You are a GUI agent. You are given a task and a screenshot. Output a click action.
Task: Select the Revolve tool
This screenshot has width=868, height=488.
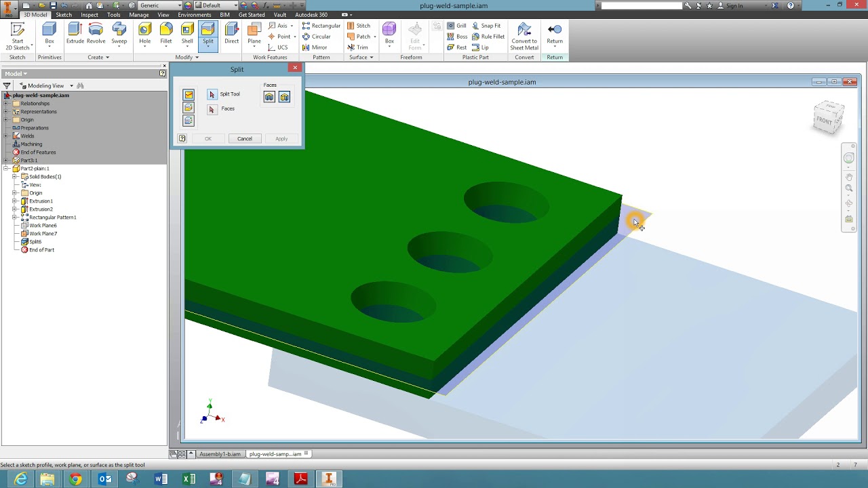[96, 34]
